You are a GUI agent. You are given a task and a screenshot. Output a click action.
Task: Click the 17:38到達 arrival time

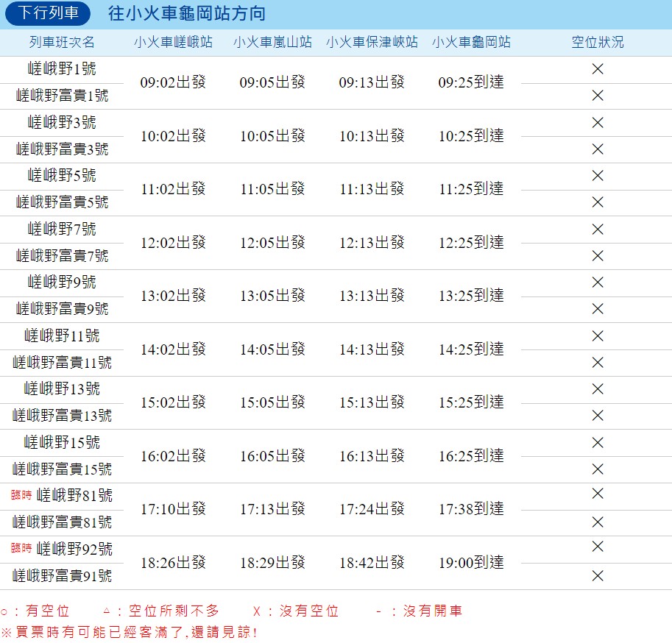[x=471, y=509]
